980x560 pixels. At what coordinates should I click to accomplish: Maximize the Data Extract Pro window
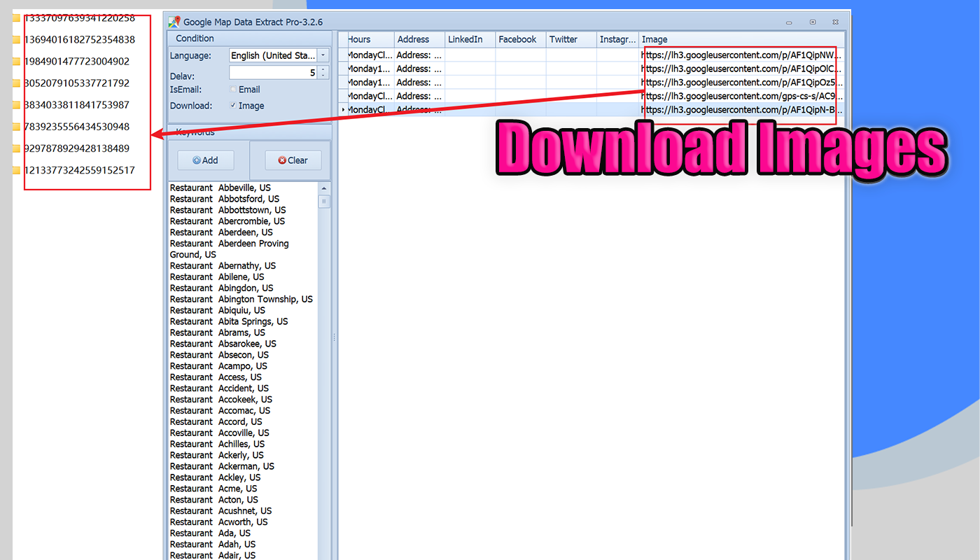(x=813, y=22)
